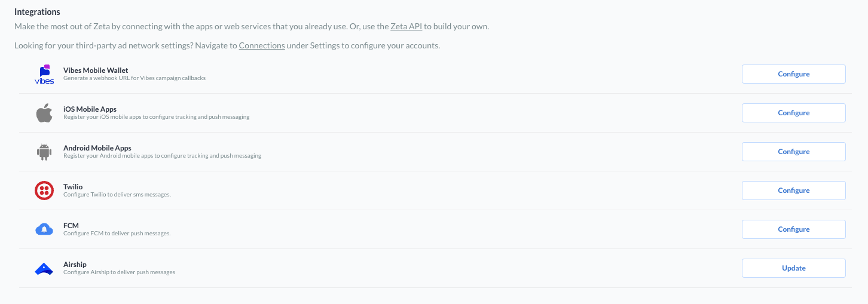Click the red Twilio logo icon

tap(44, 191)
